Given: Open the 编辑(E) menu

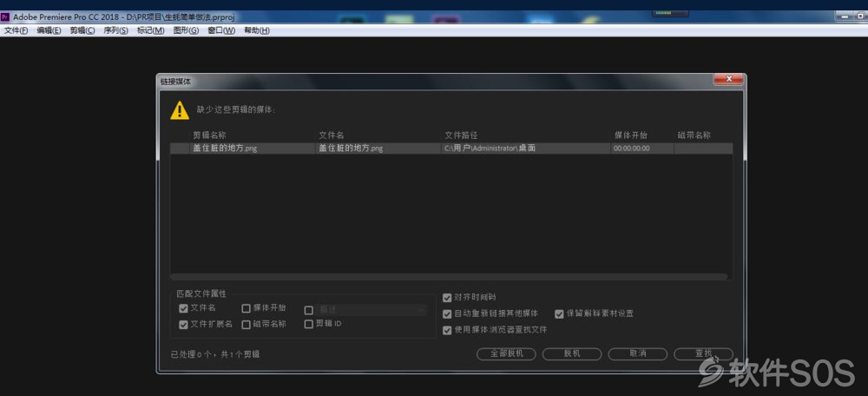Looking at the screenshot, I should tap(49, 30).
